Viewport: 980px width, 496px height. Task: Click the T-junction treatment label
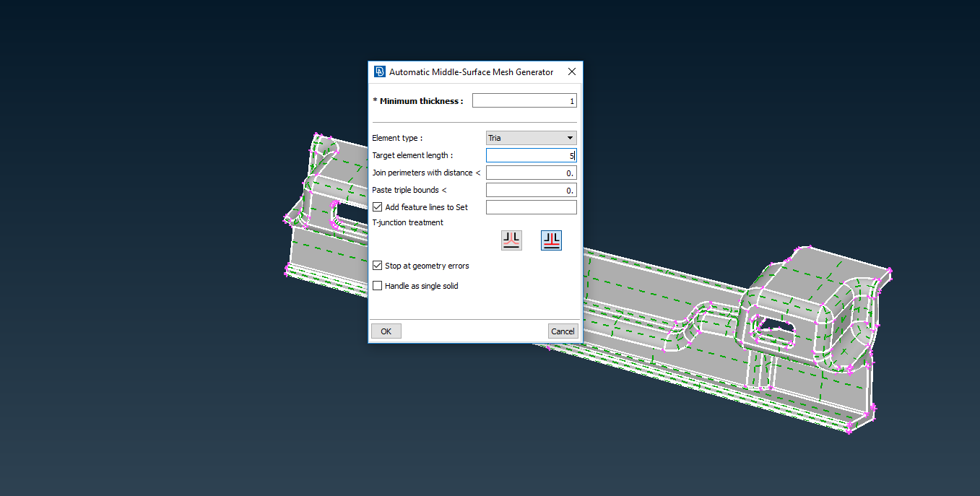pyautogui.click(x=407, y=222)
